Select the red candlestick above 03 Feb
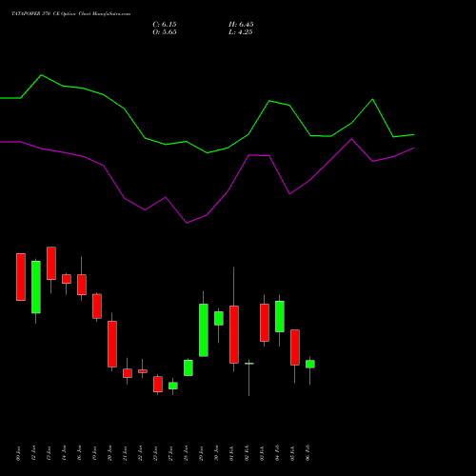 pyautogui.click(x=265, y=323)
